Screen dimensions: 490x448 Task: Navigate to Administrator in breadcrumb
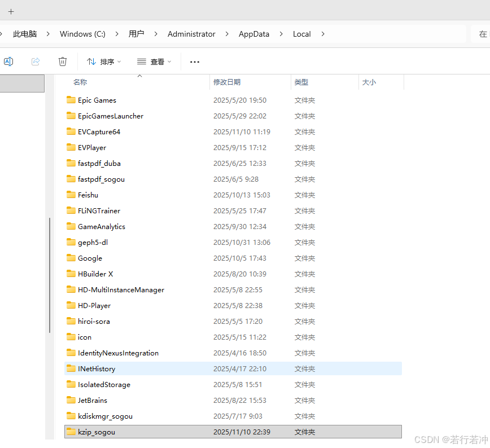[x=191, y=34]
